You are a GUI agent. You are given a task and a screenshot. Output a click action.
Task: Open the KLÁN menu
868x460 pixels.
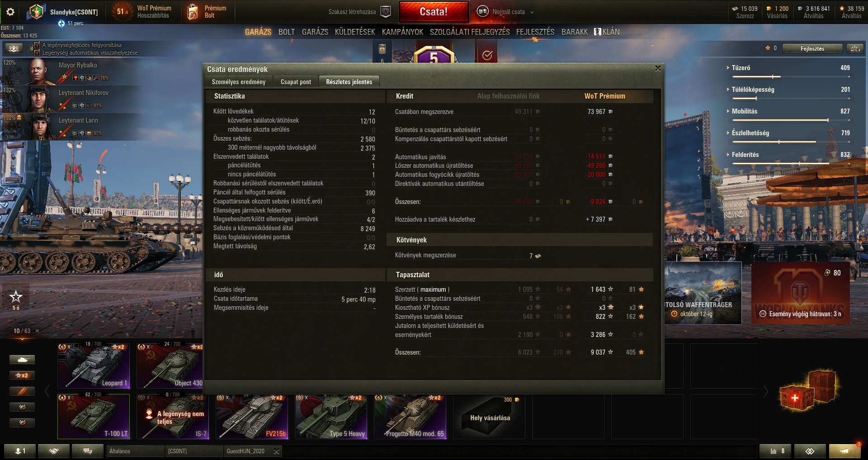607,32
